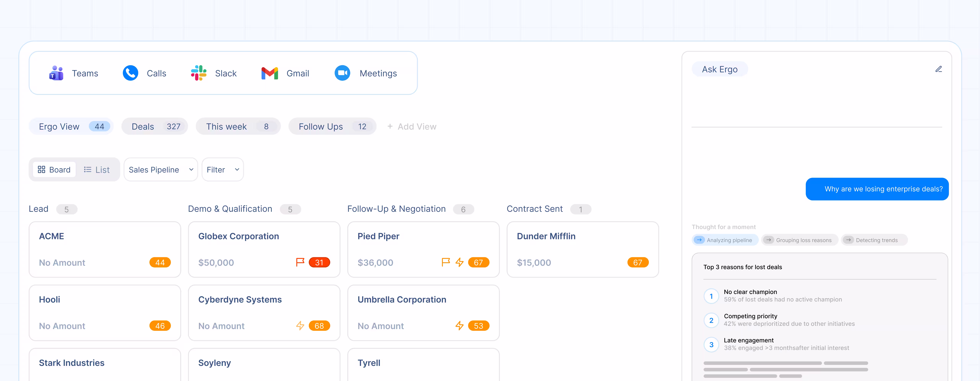Screen dimensions: 980x381
Task: Click the Add View label
Action: click(x=417, y=126)
